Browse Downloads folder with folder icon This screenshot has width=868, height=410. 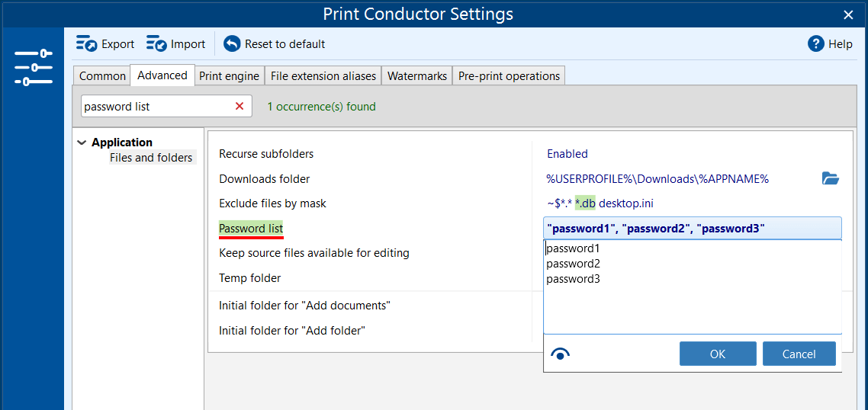coord(831,179)
